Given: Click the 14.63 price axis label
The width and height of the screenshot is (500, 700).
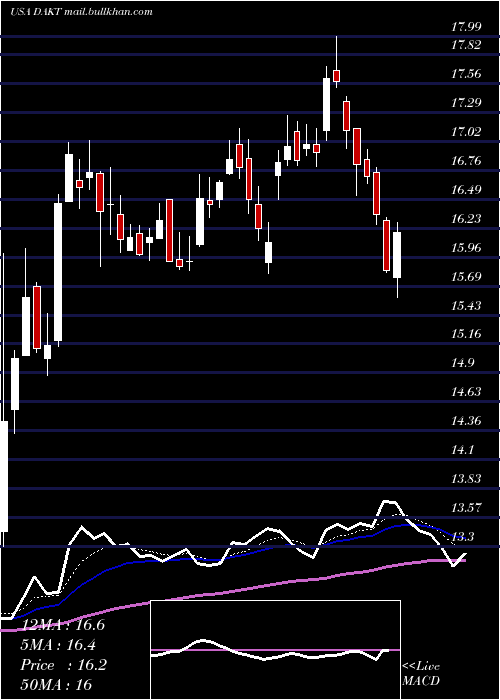Looking at the screenshot, I should 466,392.
